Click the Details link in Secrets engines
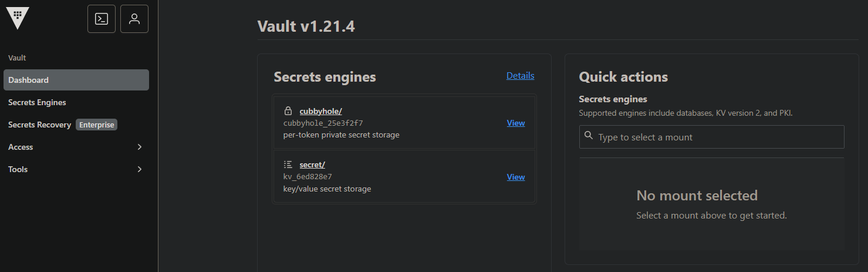Screen dimensions: 868x272 (520, 75)
